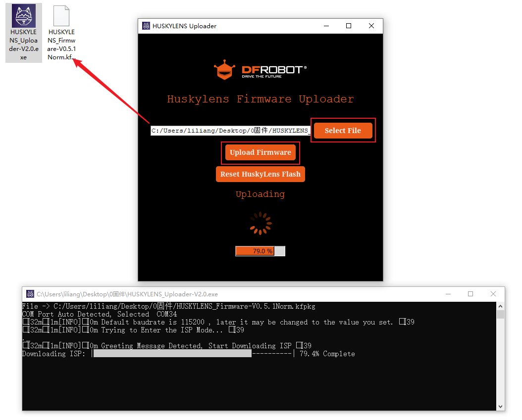Click the HUSKYLENS Uploader window title text
The width and height of the screenshot is (522, 420).
(184, 26)
